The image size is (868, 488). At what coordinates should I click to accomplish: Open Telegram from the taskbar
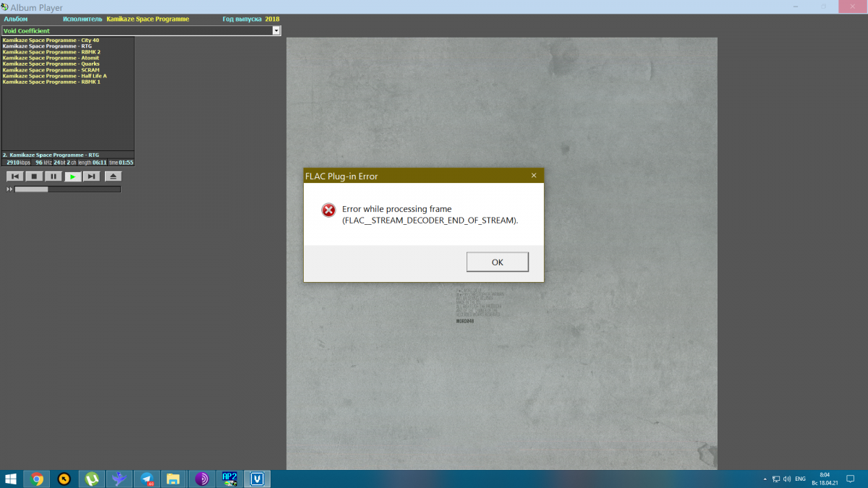(146, 479)
